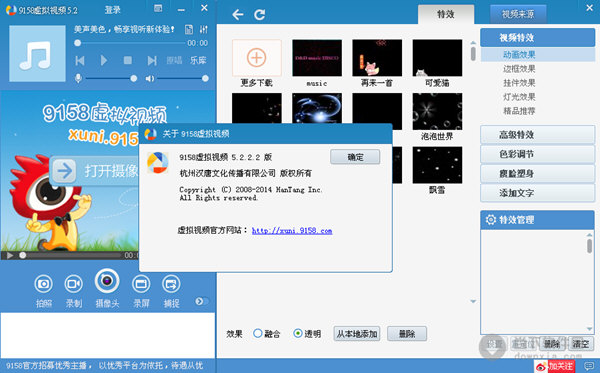Image resolution: width=600 pixels, height=373 pixels.
Task: Click the 拍照 photo capture icon
Action: (43, 284)
